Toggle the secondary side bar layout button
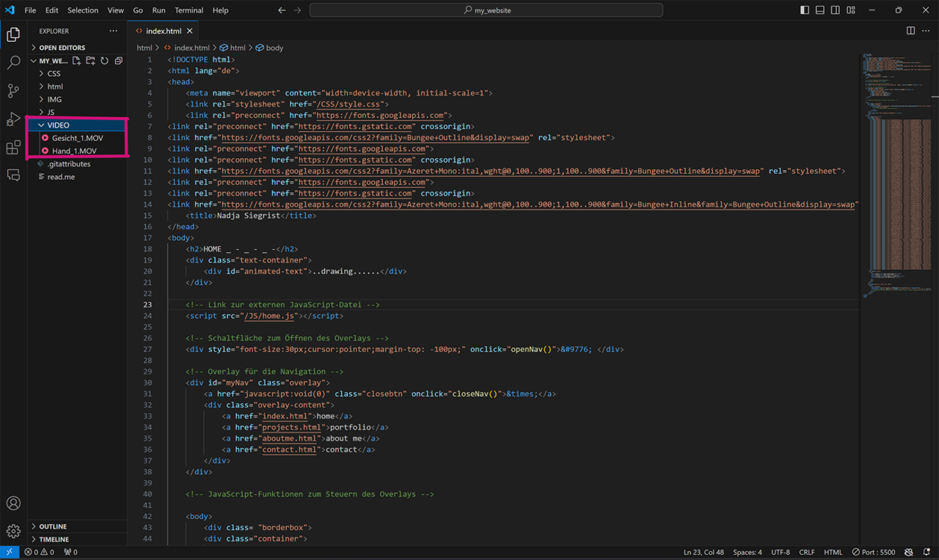 [836, 10]
